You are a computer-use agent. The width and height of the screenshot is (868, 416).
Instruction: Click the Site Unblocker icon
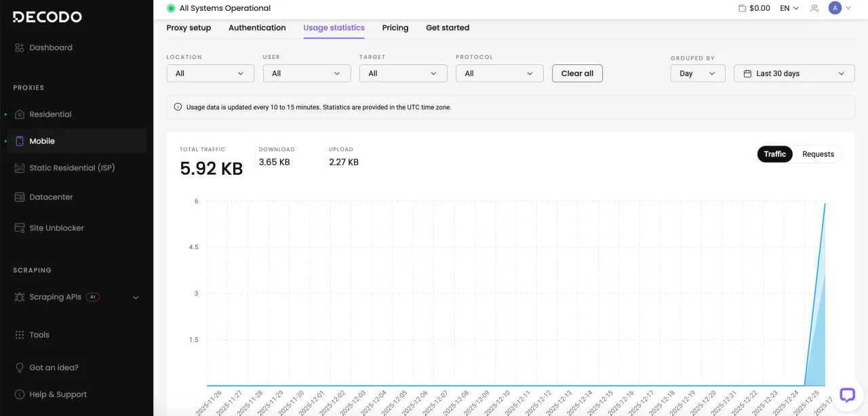(x=20, y=228)
